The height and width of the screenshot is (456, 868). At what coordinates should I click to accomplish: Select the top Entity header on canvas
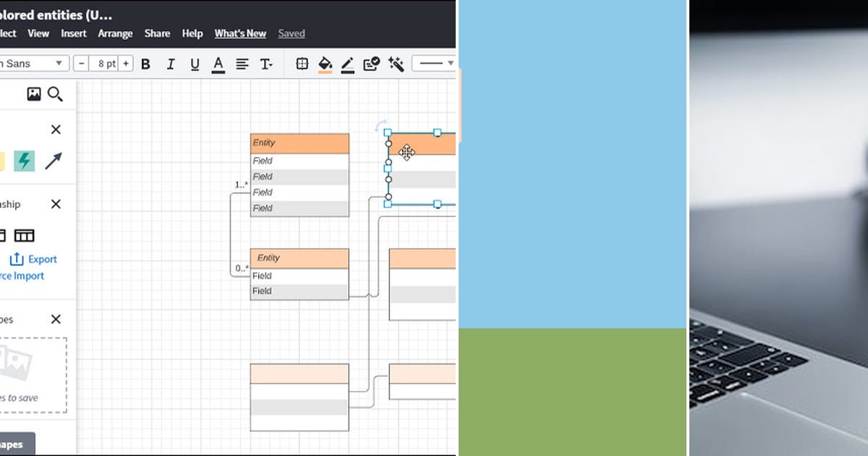pos(299,143)
